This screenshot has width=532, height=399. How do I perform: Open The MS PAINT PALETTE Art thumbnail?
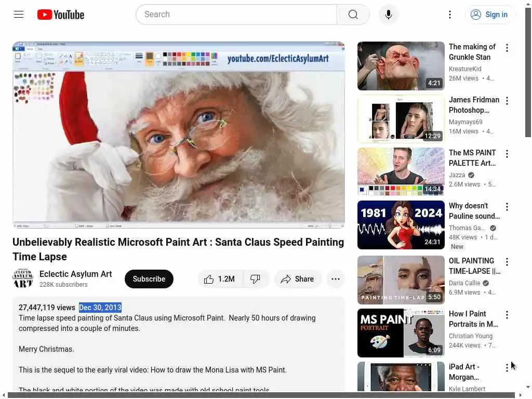(x=401, y=171)
